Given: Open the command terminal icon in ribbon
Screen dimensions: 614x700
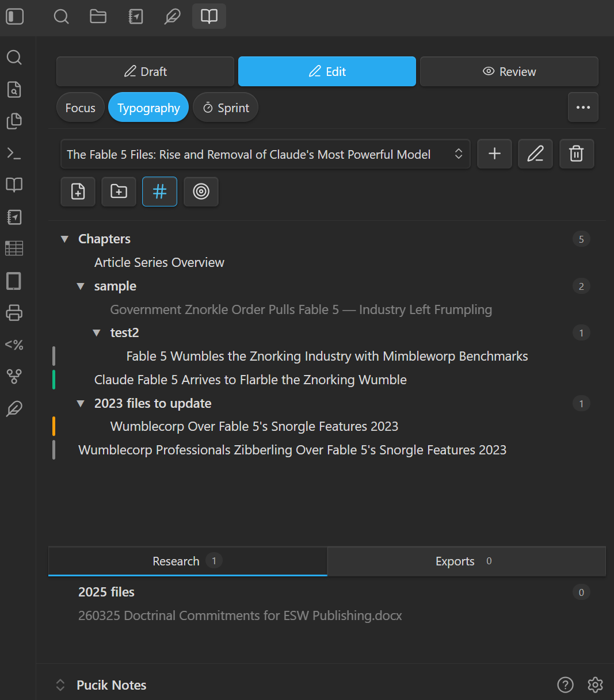Looking at the screenshot, I should 14,153.
